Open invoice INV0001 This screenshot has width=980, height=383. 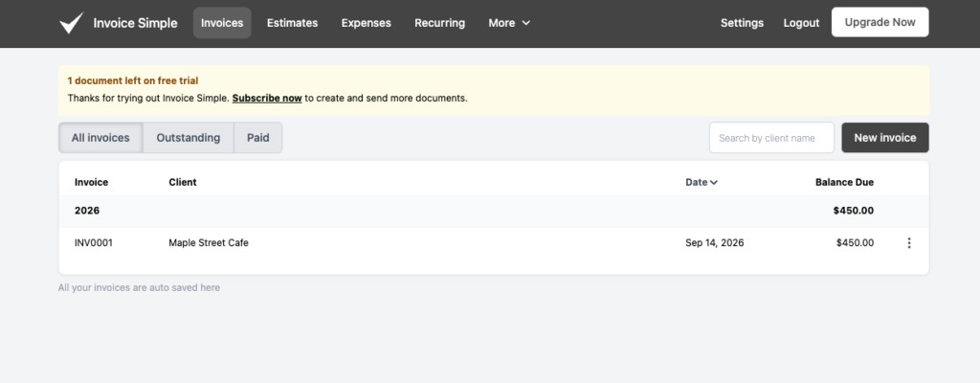(x=94, y=243)
